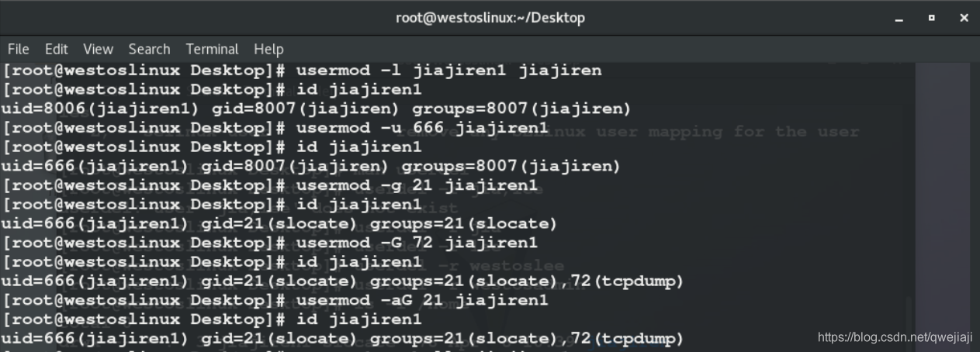Click the usermod -u 666 jiajiren1 command
The width and height of the screenshot is (980, 352).
[422, 127]
